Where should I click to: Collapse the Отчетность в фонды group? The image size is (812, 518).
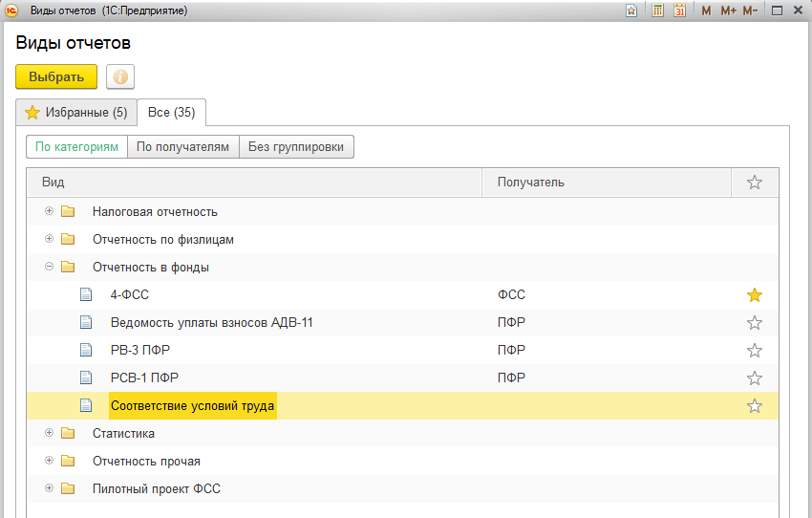tap(49, 267)
